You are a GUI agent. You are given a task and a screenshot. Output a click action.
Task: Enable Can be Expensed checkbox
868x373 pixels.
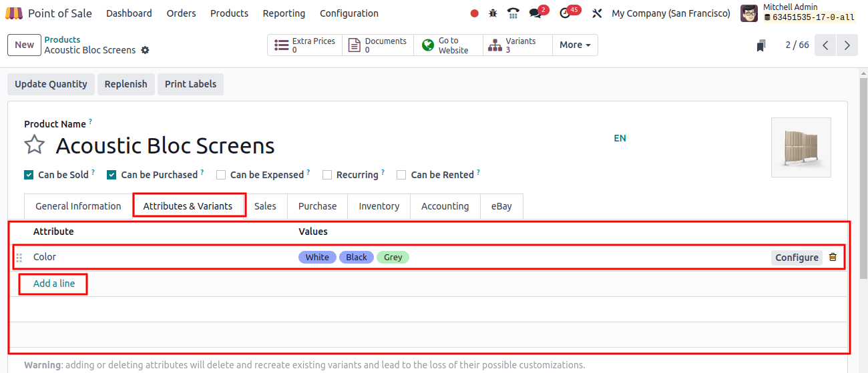[221, 175]
